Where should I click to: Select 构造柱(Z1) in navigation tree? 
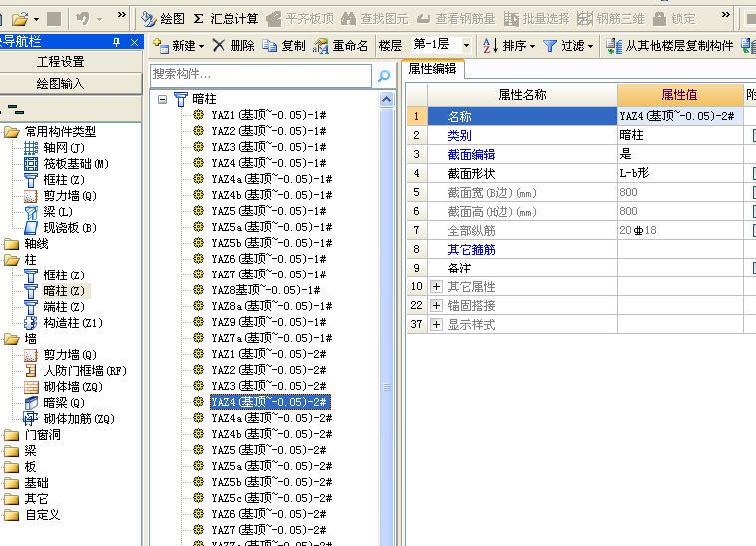(73, 322)
